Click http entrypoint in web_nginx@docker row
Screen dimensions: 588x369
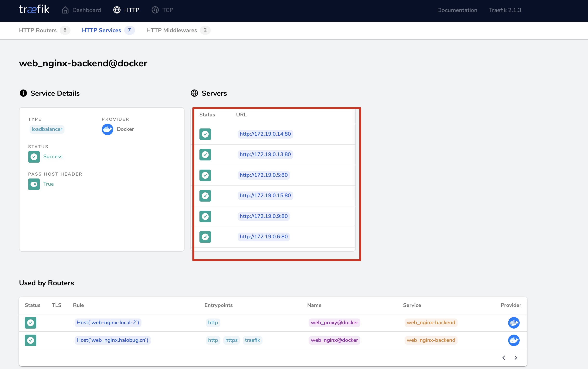[x=213, y=340]
